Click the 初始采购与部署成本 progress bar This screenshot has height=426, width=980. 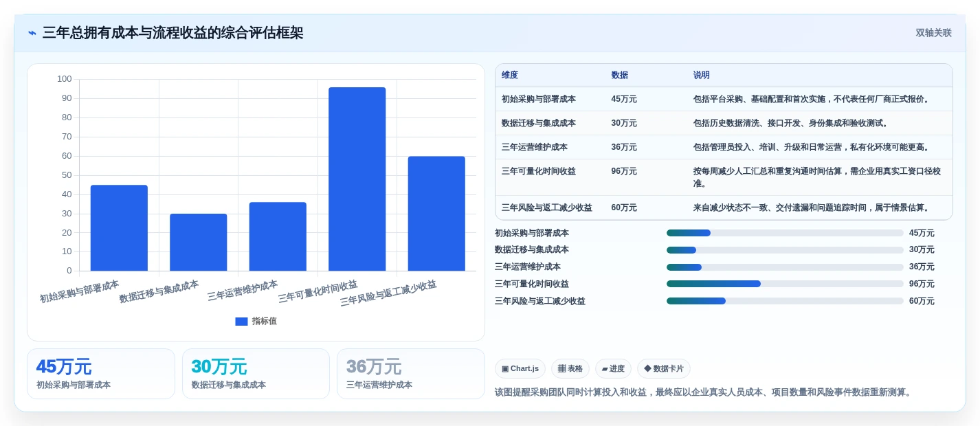(x=785, y=233)
